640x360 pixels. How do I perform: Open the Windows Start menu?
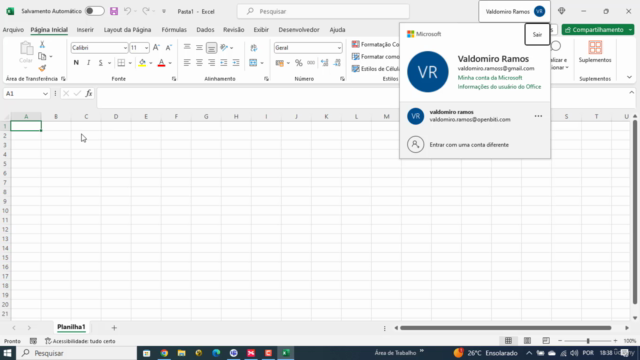[7, 353]
